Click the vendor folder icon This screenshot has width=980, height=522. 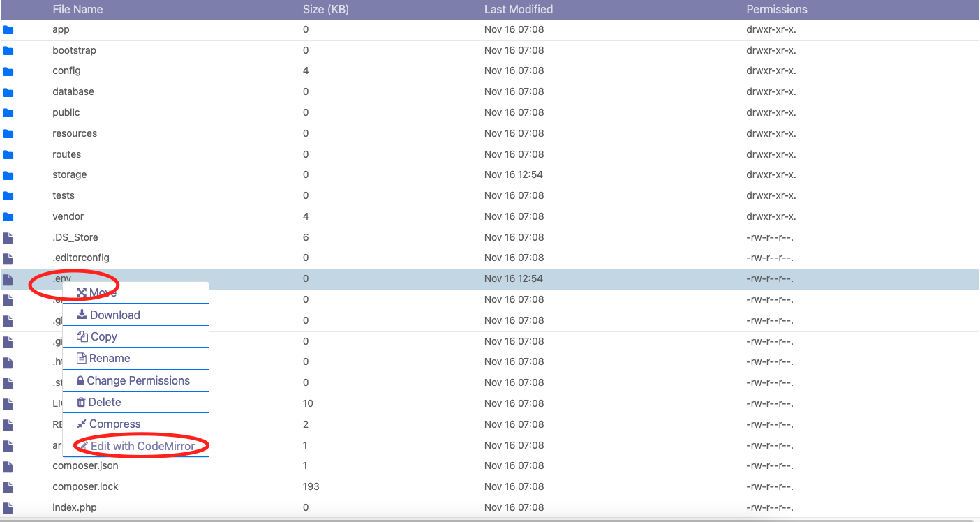(x=8, y=216)
